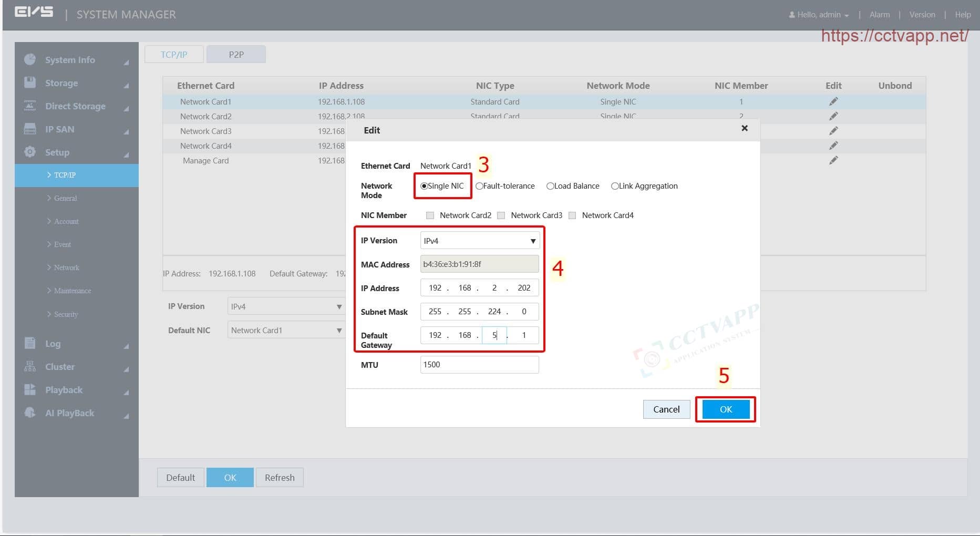The height and width of the screenshot is (536, 980).
Task: Click the edit pencil for Network Card1
Action: click(x=833, y=101)
